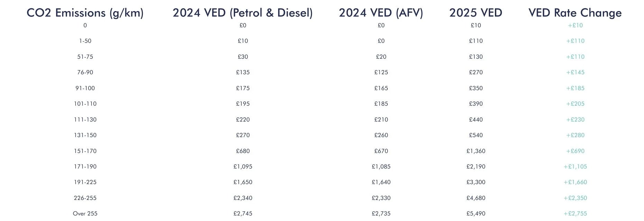
Task: Click the £390 2025 VED value
Action: (x=476, y=104)
